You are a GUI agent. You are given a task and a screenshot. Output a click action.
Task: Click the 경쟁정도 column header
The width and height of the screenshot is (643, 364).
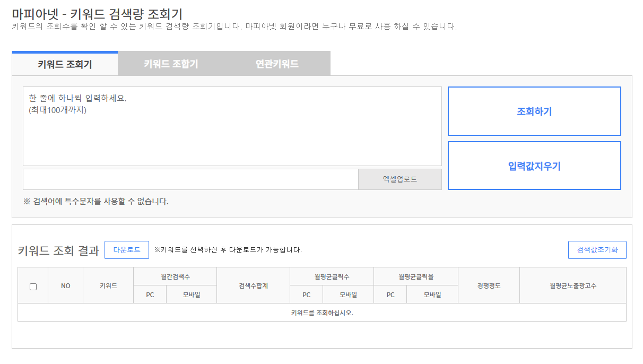click(x=489, y=285)
